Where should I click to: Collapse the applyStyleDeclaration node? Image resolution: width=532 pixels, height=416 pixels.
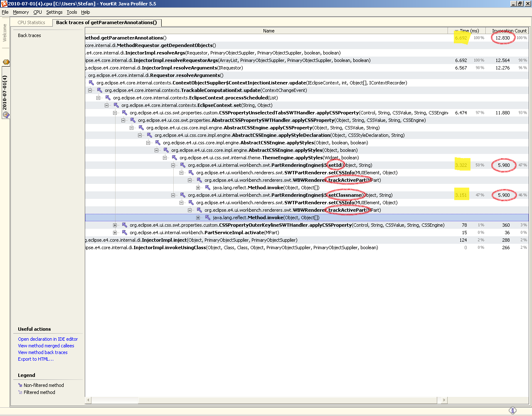coord(140,135)
